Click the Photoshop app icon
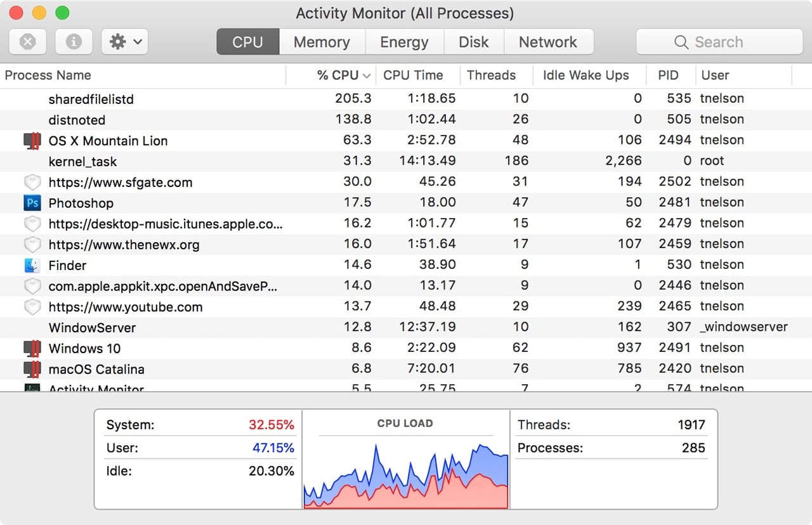Screen dimensions: 812x525 pos(32,203)
